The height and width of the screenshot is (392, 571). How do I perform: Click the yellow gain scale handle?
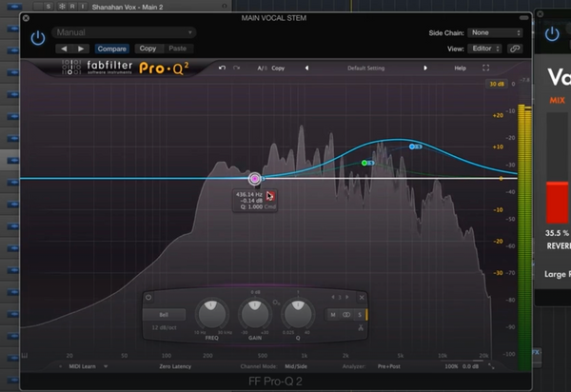(502, 178)
